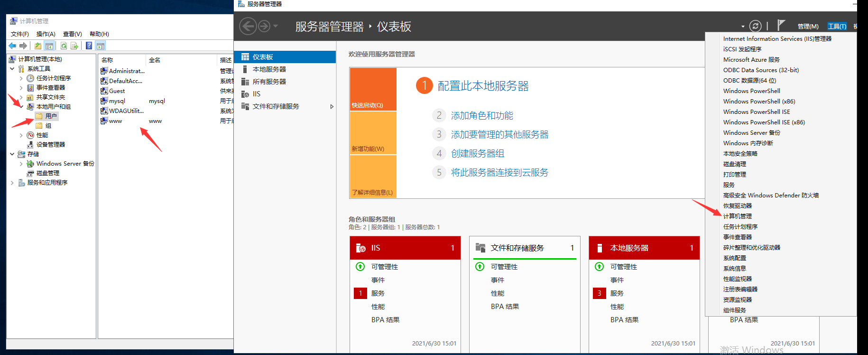Open the 管理(M) menu in Server Manager
868x355 pixels.
[808, 27]
